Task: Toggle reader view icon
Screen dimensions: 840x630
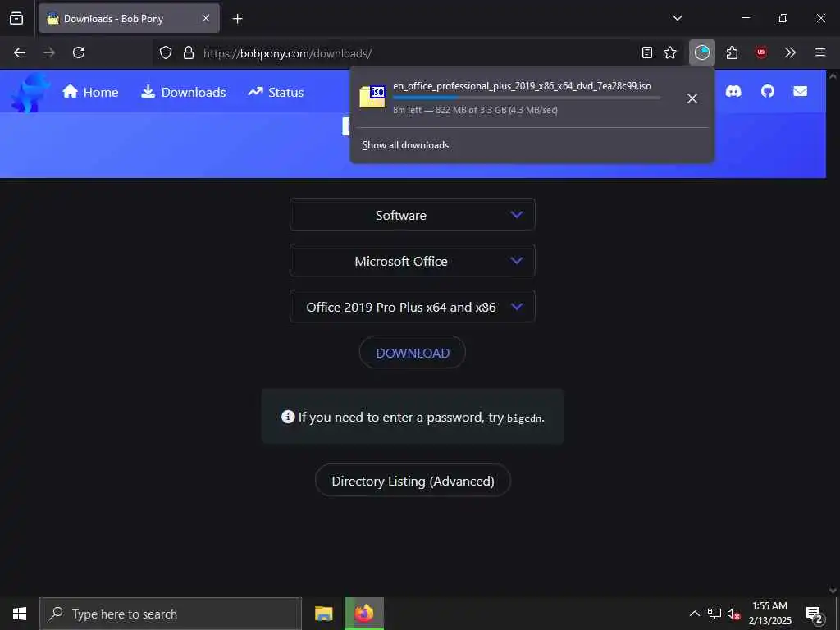Action: [x=647, y=52]
